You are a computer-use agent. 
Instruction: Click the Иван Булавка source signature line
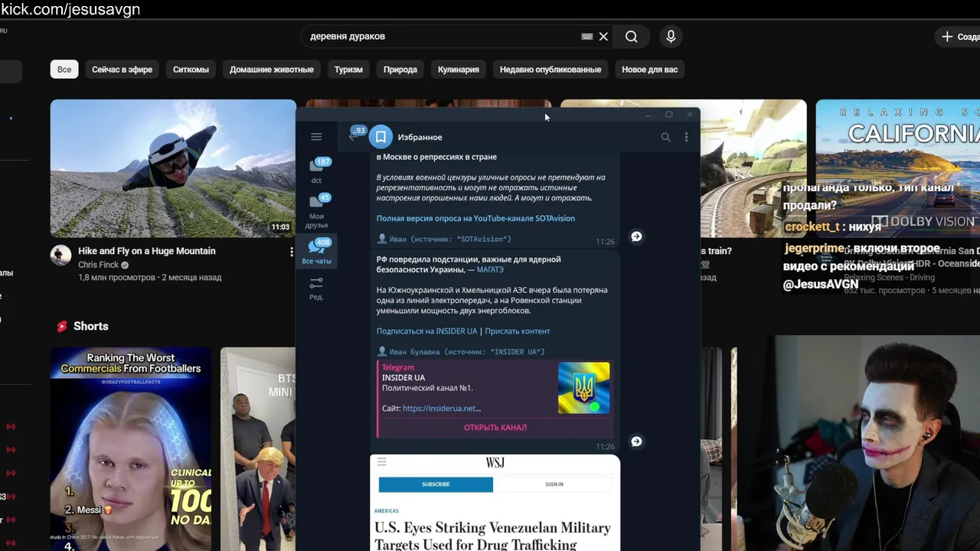point(461,351)
